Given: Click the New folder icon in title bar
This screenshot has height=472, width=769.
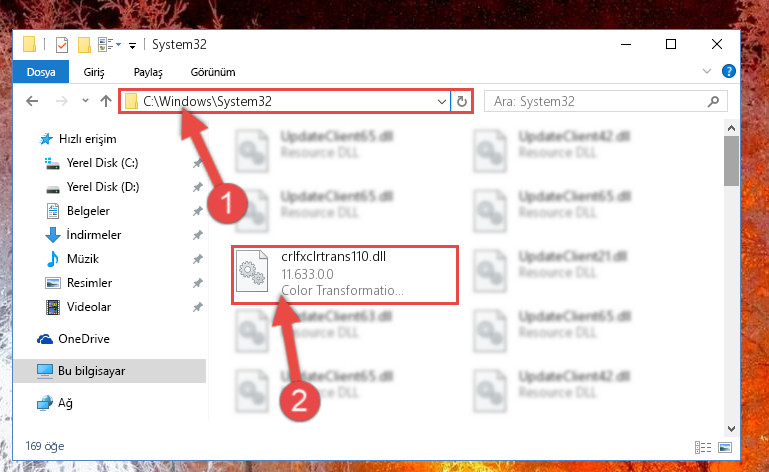Looking at the screenshot, I should pyautogui.click(x=84, y=45).
